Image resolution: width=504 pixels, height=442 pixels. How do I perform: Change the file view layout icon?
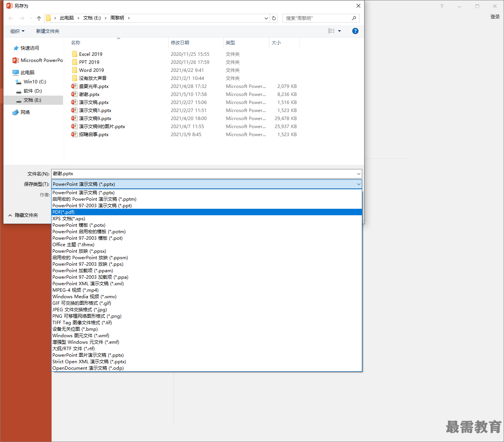[331, 31]
